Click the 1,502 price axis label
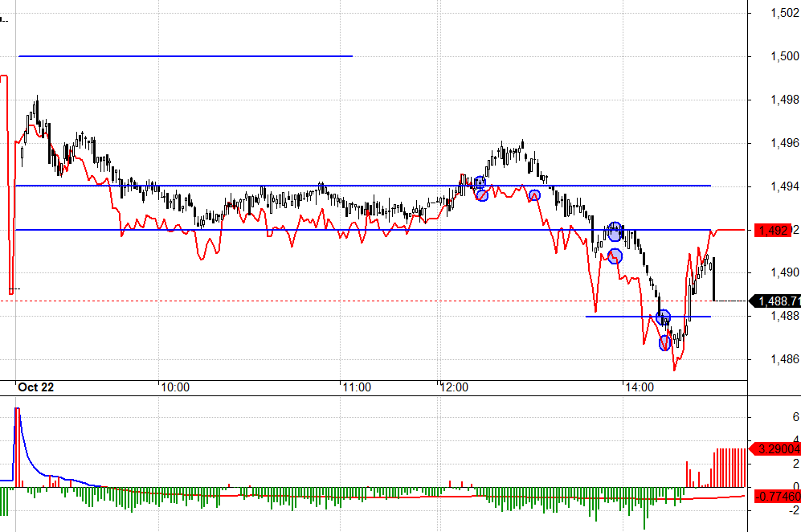This screenshot has height=532, width=801. [784, 13]
